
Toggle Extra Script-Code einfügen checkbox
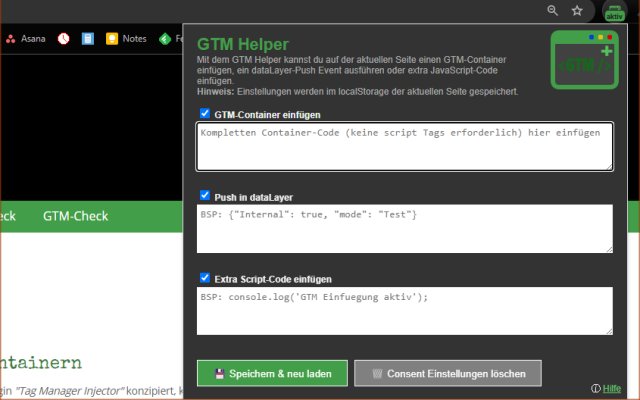click(205, 278)
